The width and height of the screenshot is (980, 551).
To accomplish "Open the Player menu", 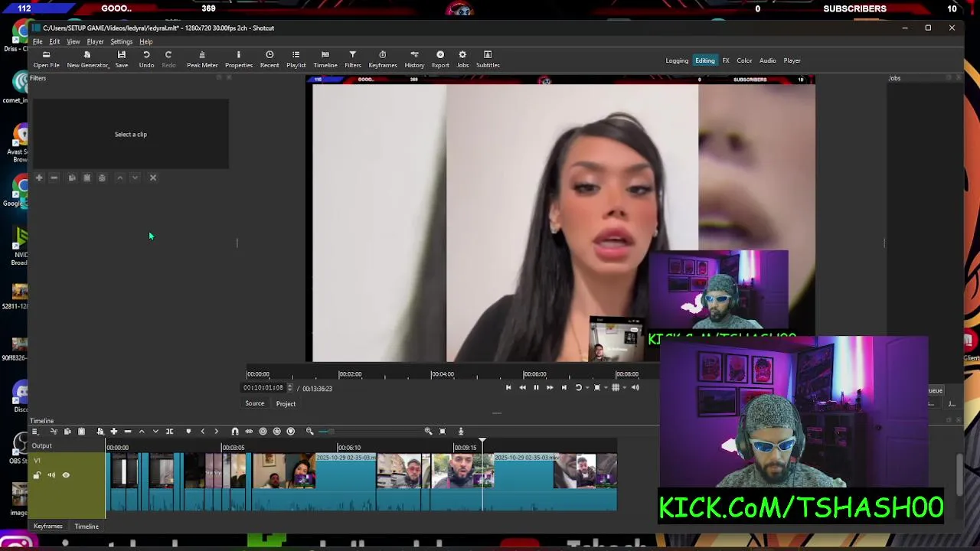I will (95, 41).
